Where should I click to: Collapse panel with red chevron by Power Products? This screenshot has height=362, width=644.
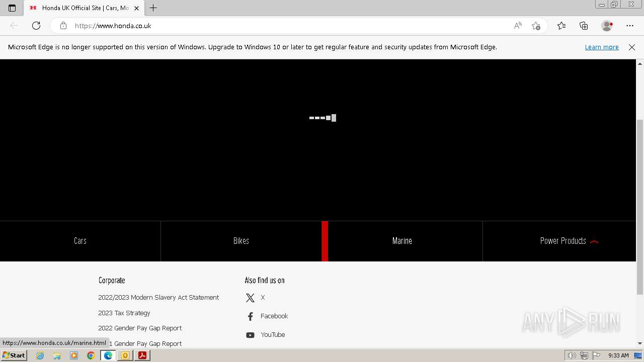pos(594,242)
